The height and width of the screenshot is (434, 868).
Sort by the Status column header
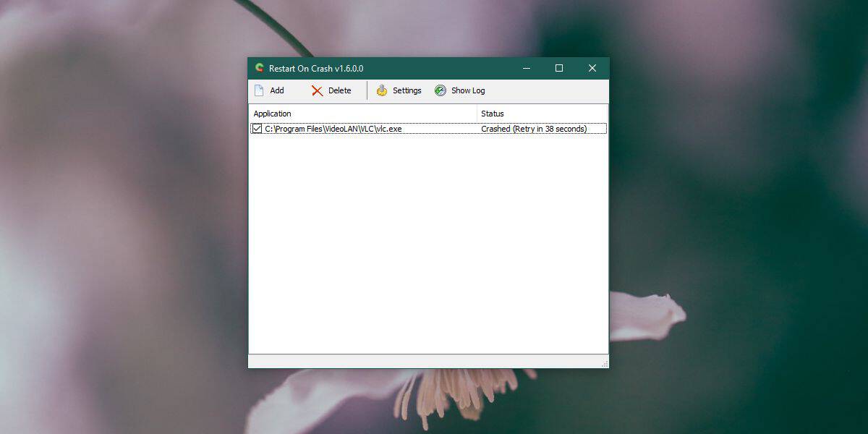click(x=542, y=114)
